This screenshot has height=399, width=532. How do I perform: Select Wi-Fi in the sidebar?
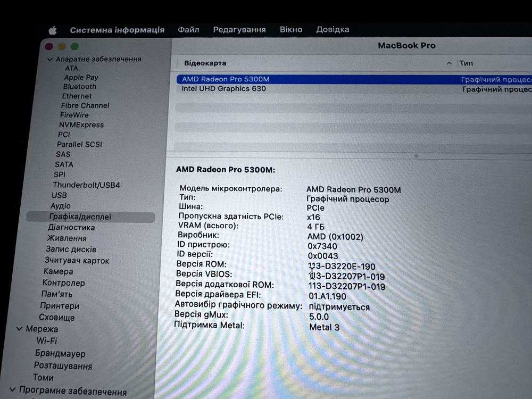click(47, 340)
